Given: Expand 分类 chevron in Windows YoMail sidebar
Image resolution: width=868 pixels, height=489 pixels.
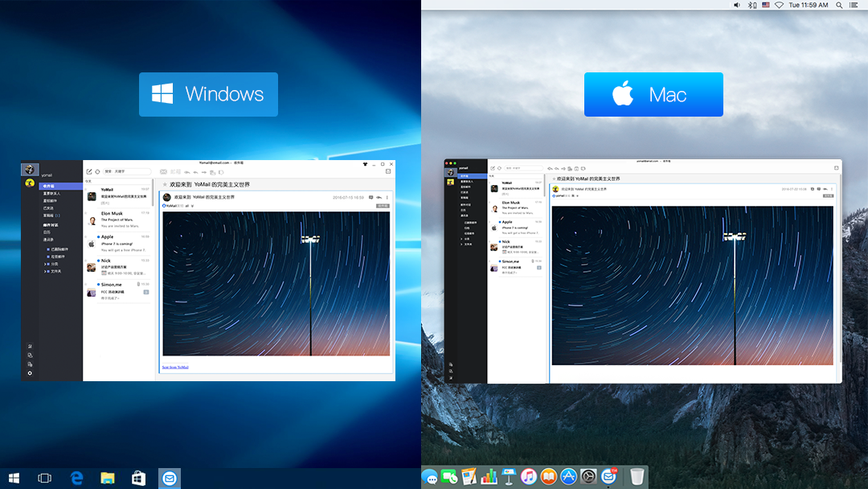Looking at the screenshot, I should [x=45, y=264].
